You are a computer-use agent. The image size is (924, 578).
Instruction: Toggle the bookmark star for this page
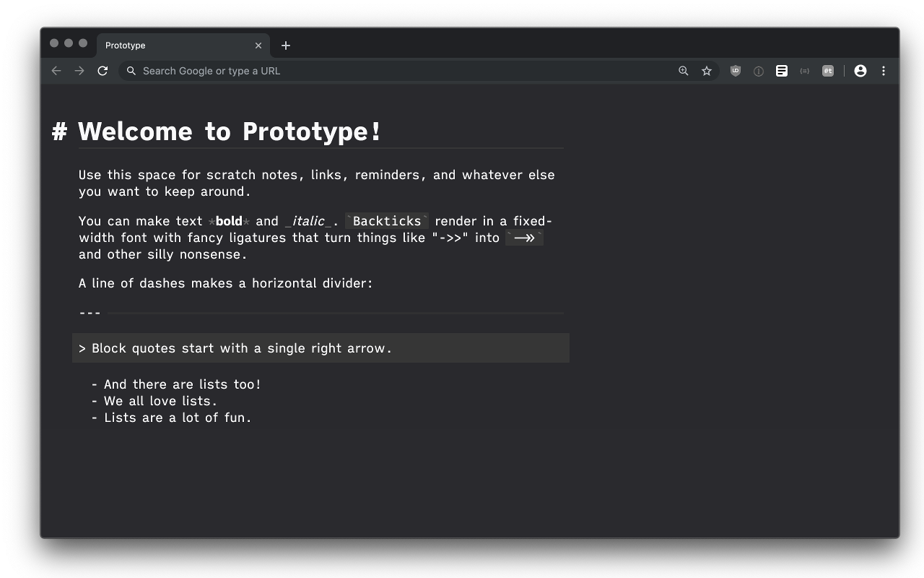coord(707,71)
